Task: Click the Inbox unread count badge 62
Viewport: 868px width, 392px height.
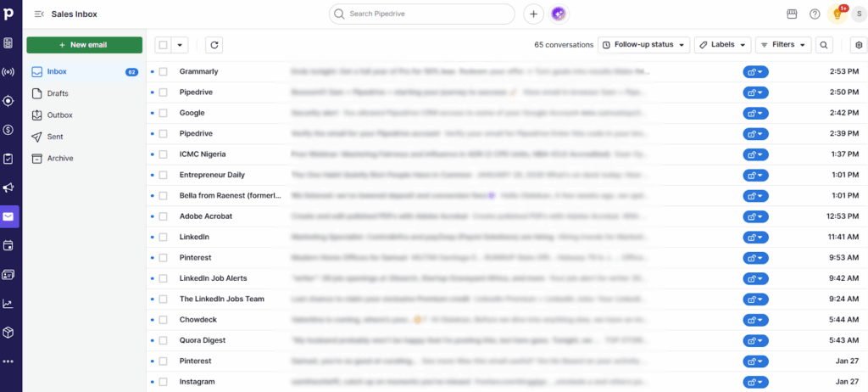Action: [131, 72]
